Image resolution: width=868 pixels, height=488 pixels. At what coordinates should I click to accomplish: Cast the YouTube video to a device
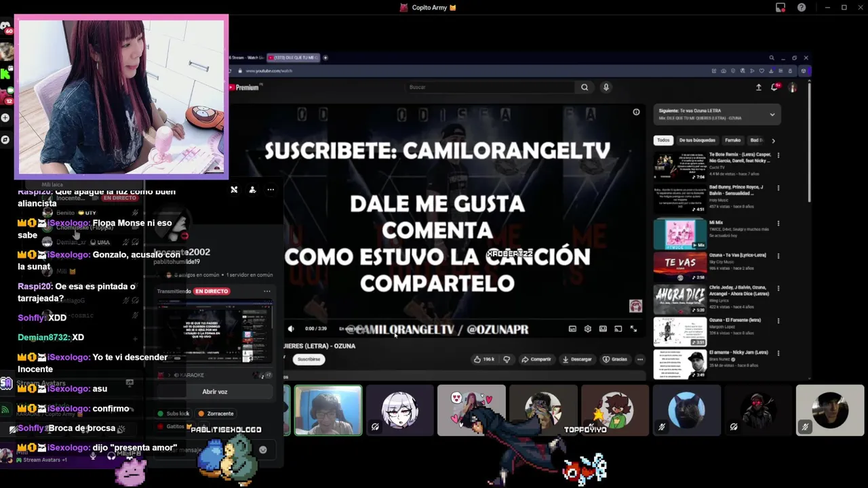pyautogui.click(x=618, y=329)
